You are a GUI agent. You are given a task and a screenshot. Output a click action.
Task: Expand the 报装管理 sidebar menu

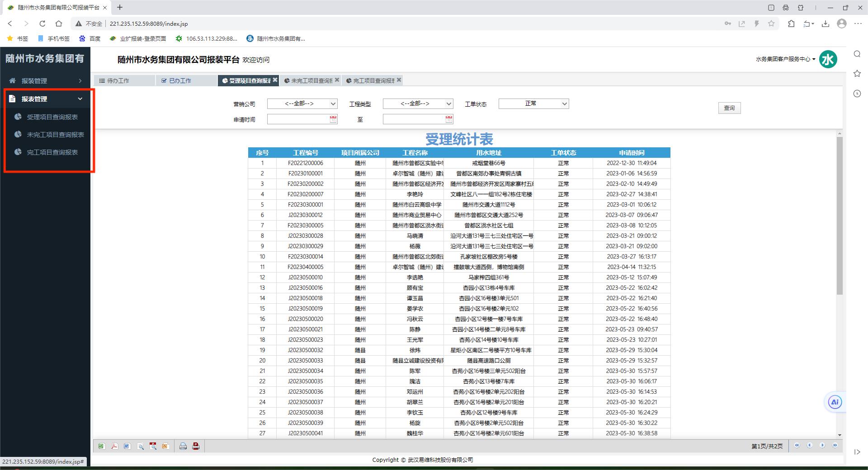[45, 81]
